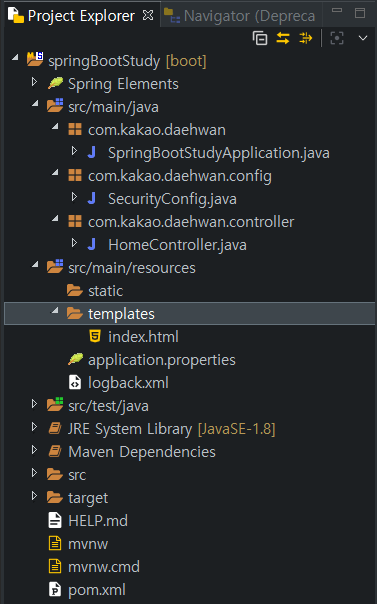Close the Project Explorer tab
This screenshot has height=604, width=377.
(148, 15)
